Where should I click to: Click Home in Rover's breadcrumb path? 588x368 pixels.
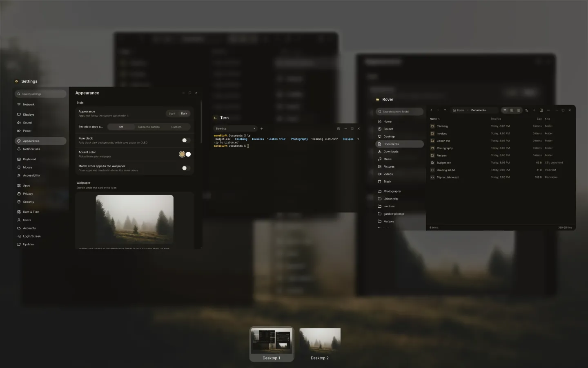point(459,110)
